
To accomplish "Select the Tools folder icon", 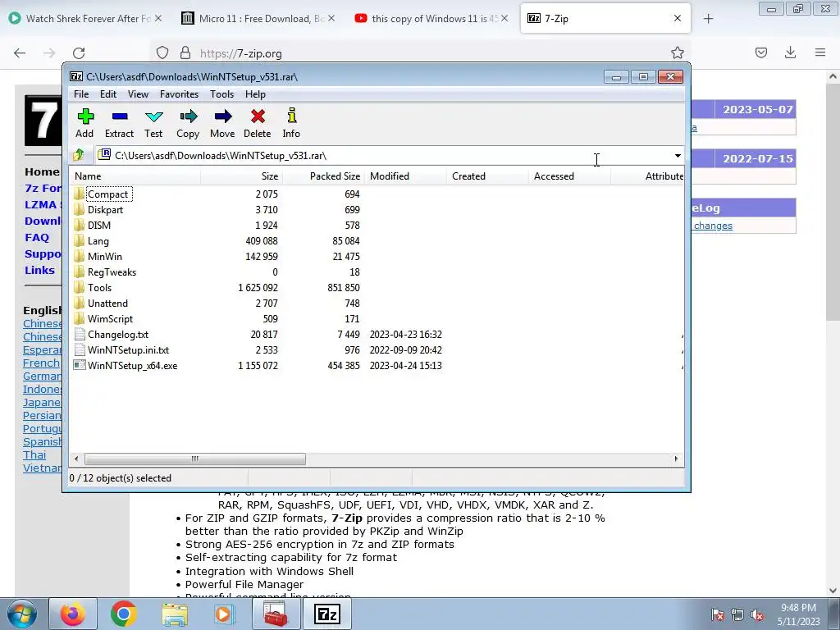I will click(x=80, y=287).
